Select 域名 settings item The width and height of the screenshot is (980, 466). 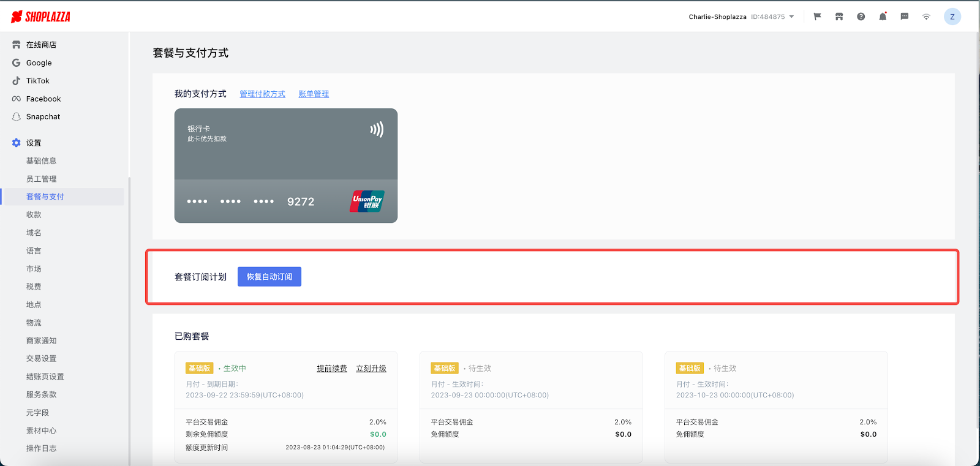coord(34,233)
